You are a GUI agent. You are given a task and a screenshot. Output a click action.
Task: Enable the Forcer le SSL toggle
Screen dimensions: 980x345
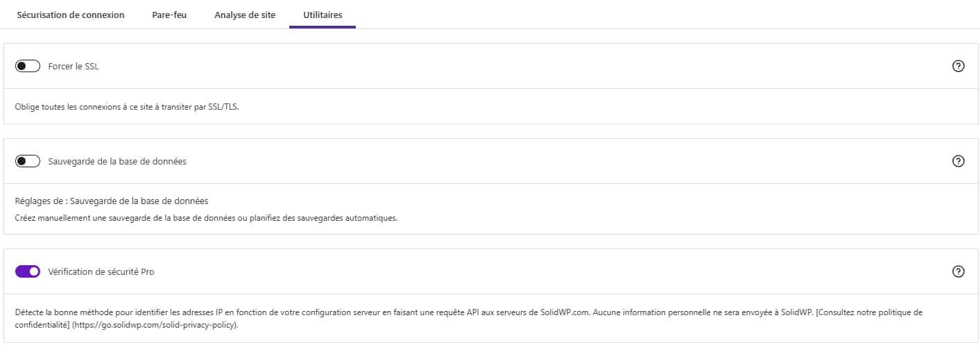(x=28, y=67)
